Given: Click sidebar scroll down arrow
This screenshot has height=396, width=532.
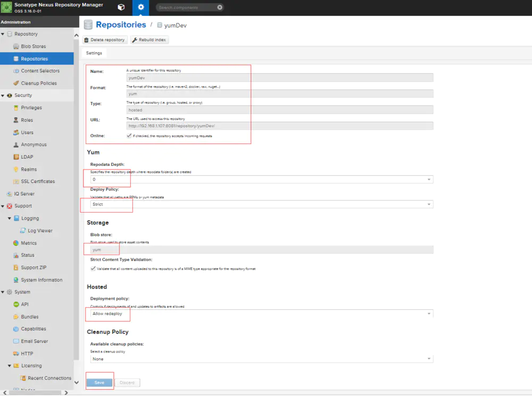Looking at the screenshot, I should coord(76,382).
